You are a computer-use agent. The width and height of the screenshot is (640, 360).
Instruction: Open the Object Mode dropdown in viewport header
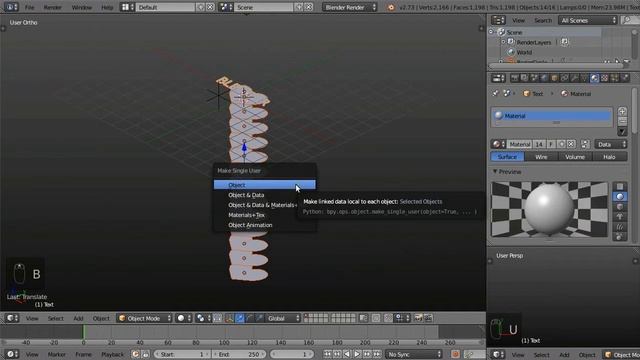pyautogui.click(x=145, y=318)
